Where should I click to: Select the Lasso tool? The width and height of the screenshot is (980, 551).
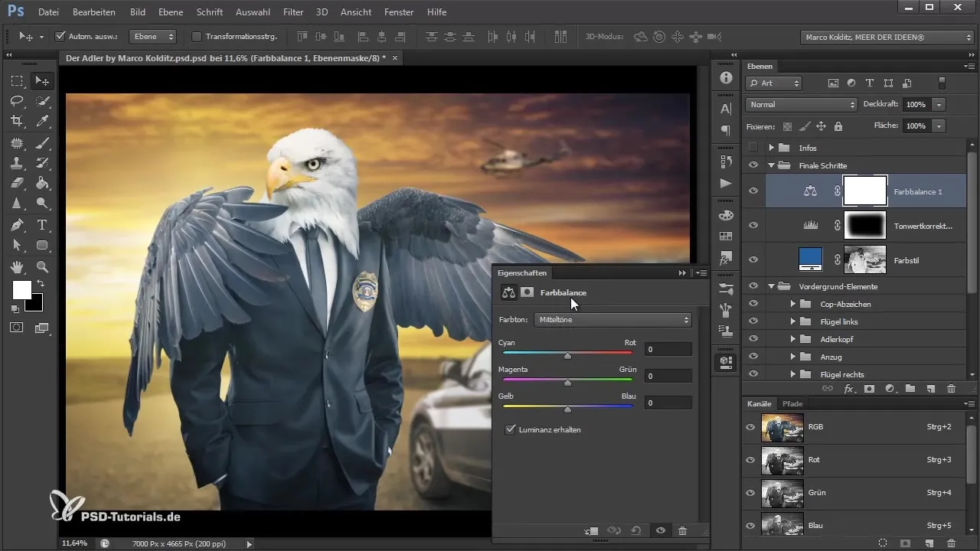tap(17, 101)
